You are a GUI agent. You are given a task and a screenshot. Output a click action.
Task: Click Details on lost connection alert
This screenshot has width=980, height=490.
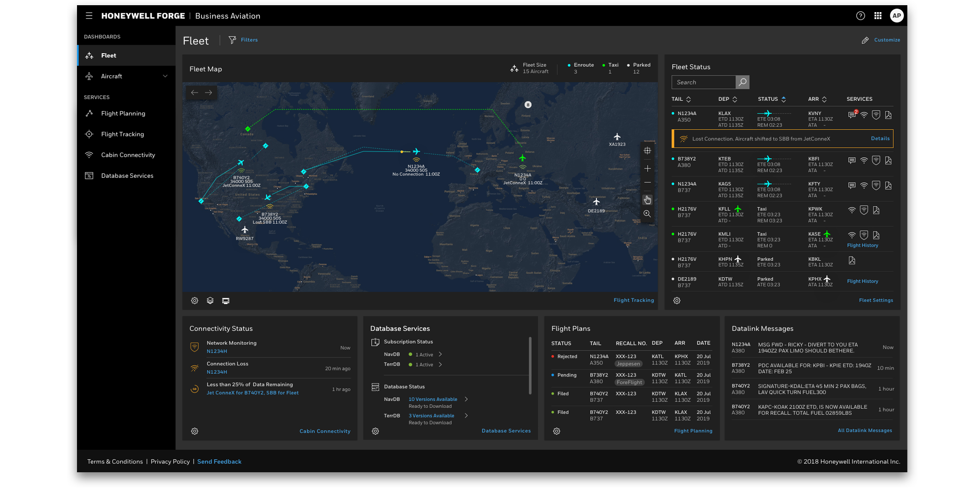coord(880,139)
